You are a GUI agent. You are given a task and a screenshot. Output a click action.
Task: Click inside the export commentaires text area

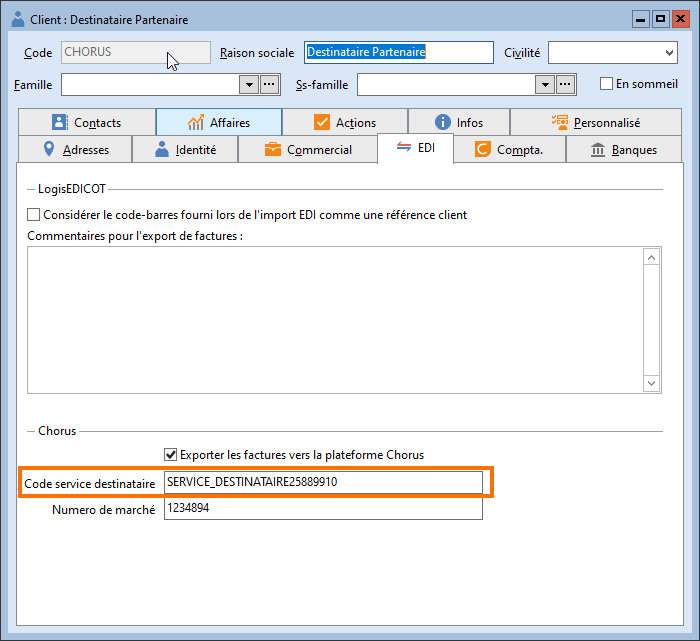click(335, 320)
